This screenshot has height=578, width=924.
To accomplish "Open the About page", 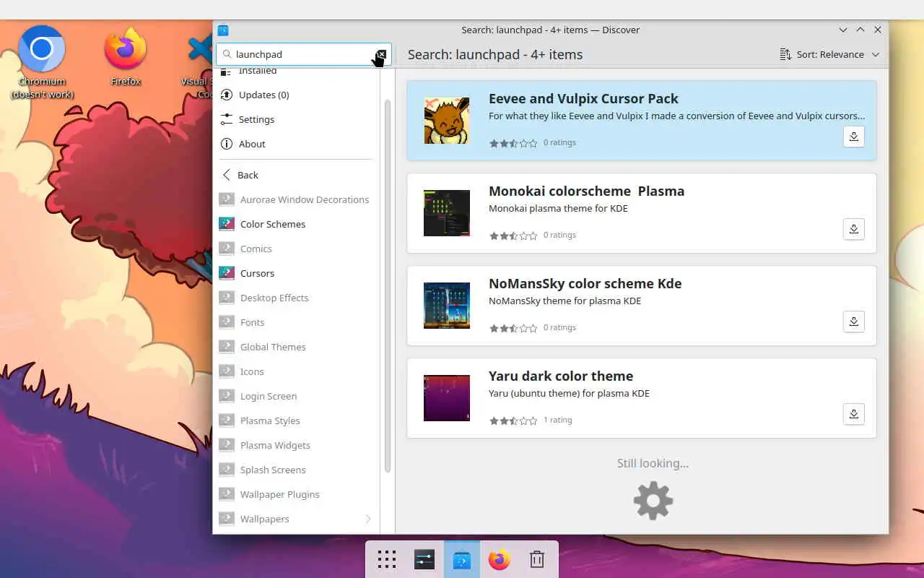I will 296,144.
